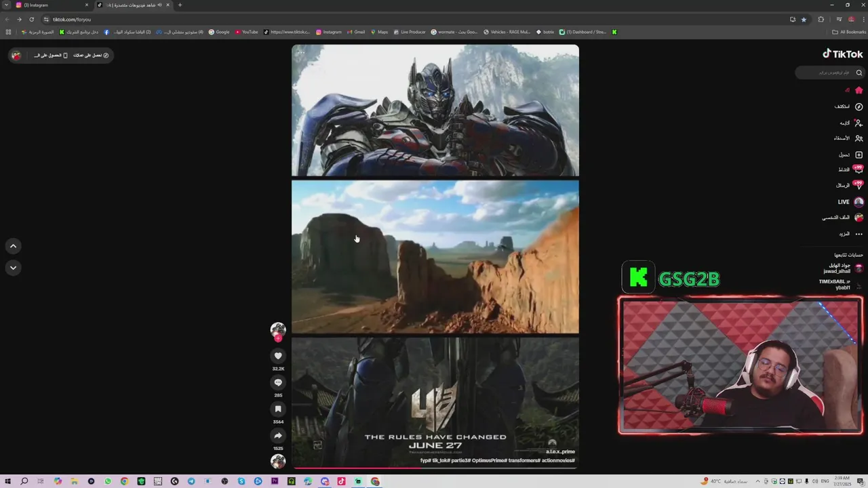The width and height of the screenshot is (868, 488).
Task: Bookmark this page with star icon
Action: [x=804, y=19]
